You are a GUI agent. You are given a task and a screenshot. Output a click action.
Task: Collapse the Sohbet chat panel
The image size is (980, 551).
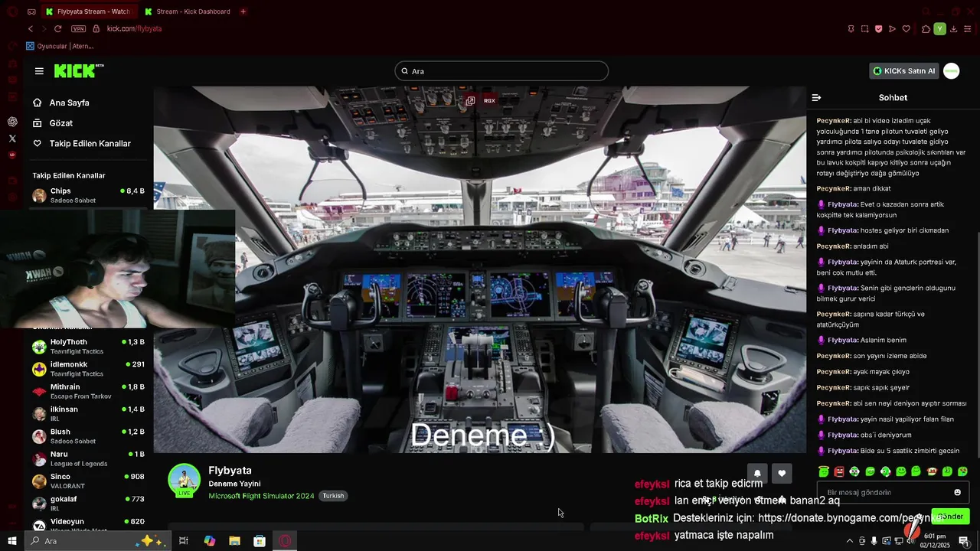[816, 98]
